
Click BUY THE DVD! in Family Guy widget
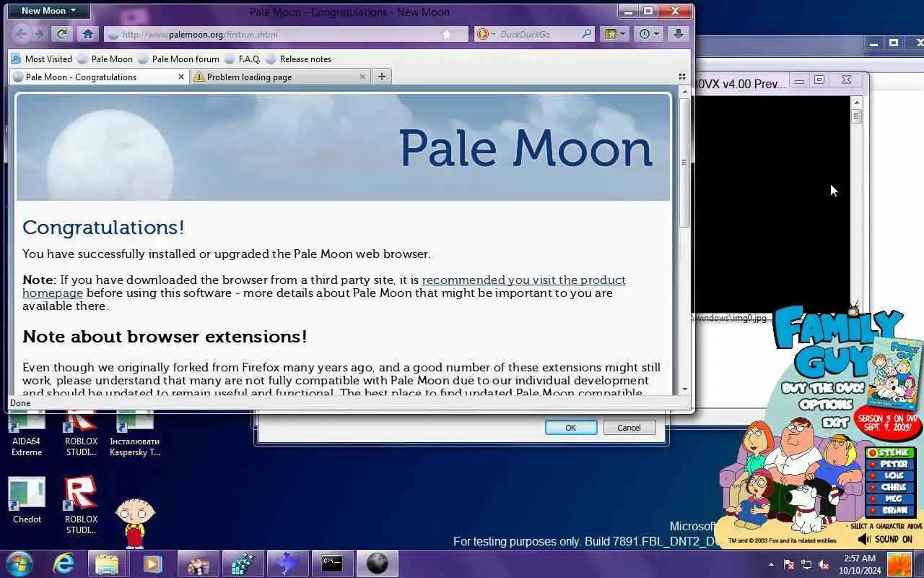(823, 388)
